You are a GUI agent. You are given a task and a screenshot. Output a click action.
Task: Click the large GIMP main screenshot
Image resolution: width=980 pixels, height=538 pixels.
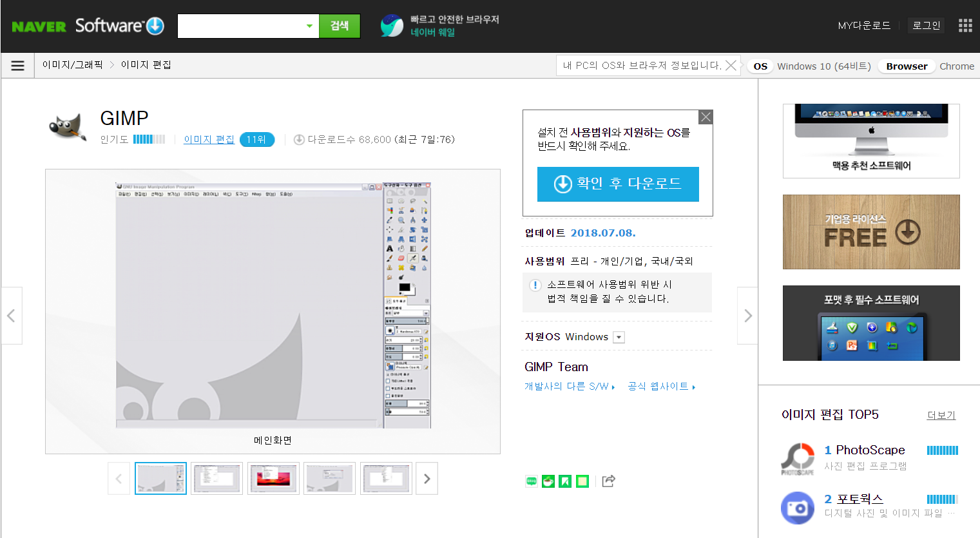tap(273, 305)
